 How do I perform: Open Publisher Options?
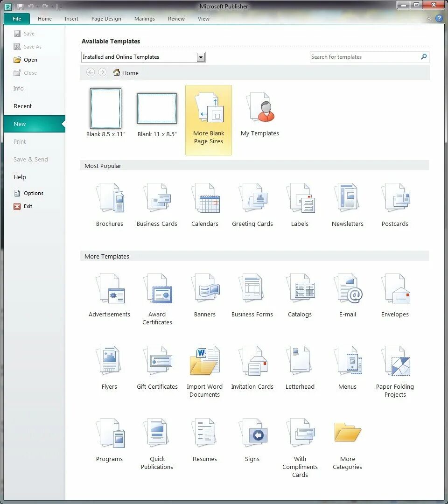[28, 193]
